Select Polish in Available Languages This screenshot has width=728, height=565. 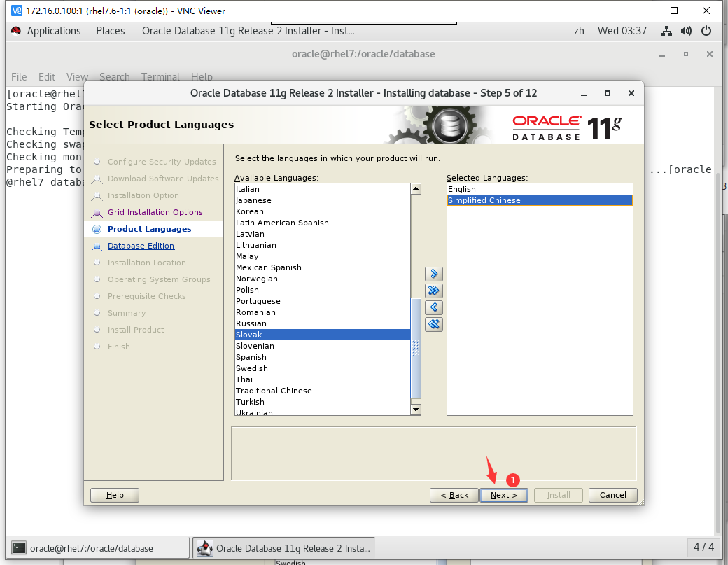point(323,290)
